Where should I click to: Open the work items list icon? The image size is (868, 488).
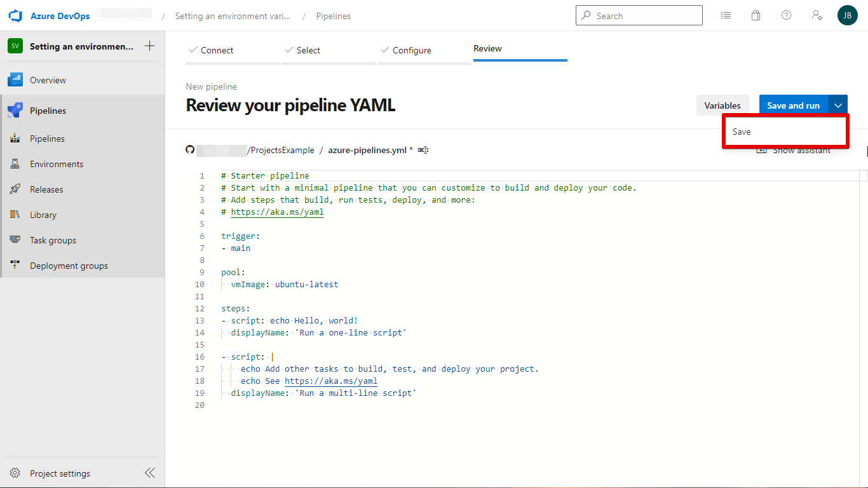726,16
